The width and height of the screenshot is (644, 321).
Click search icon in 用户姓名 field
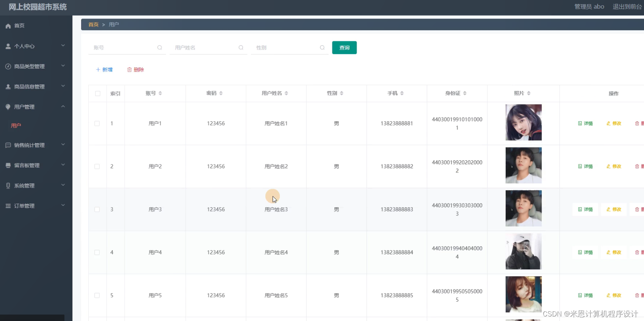[241, 48]
